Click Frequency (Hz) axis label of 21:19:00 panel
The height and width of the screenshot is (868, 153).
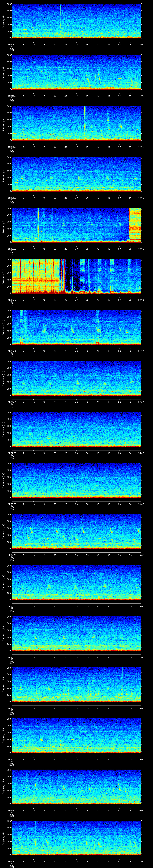pyautogui.click(x=3, y=276)
